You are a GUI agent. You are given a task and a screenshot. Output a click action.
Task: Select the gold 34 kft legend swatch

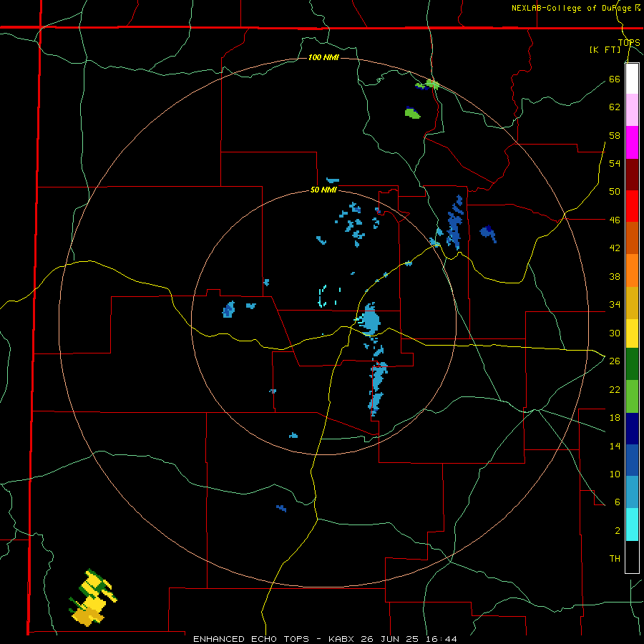632,303
